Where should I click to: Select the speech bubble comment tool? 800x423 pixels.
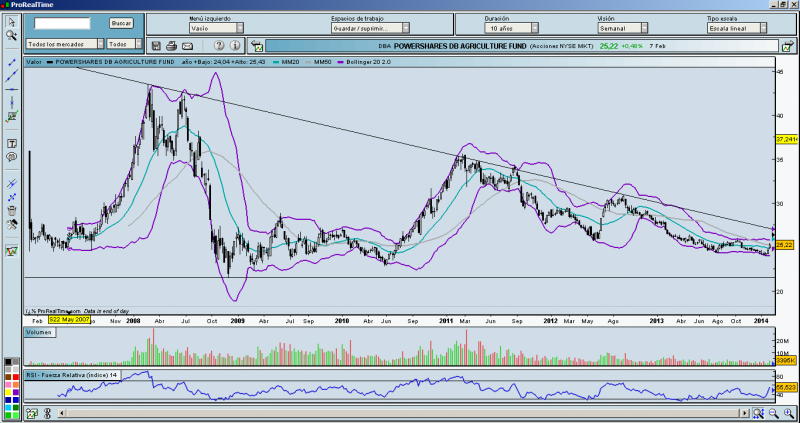pyautogui.click(x=11, y=157)
